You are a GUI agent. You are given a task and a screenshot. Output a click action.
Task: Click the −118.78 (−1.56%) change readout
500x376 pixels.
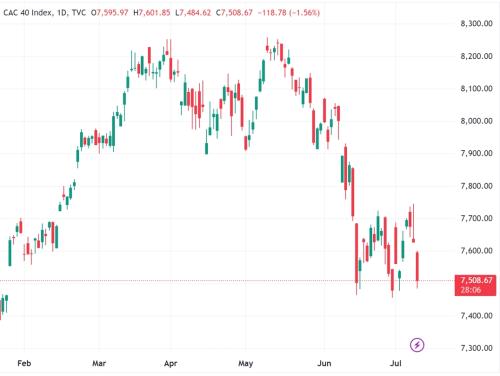coord(289,13)
